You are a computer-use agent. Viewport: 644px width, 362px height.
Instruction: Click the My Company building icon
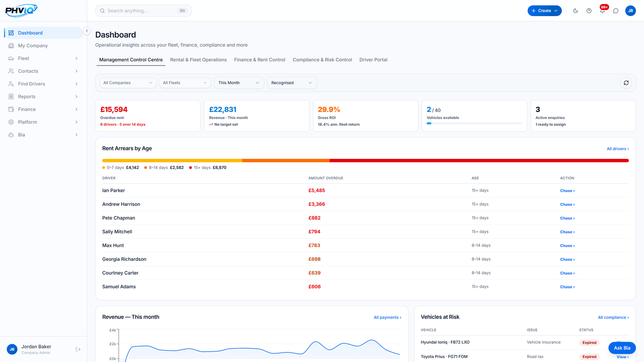(x=11, y=46)
